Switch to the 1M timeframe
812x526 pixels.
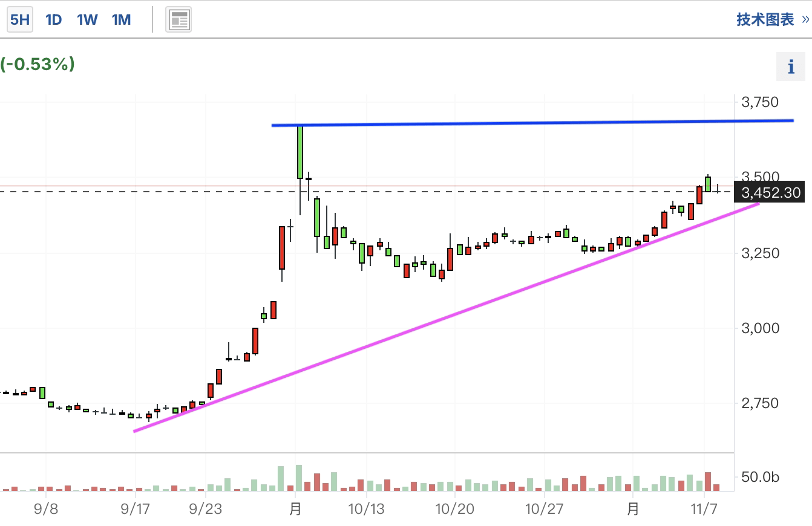121,19
